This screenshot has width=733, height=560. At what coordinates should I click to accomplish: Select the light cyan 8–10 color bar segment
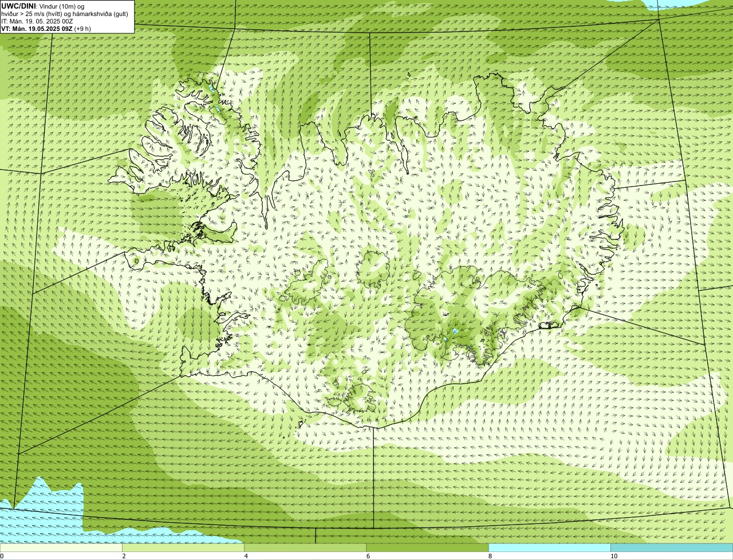pos(549,547)
